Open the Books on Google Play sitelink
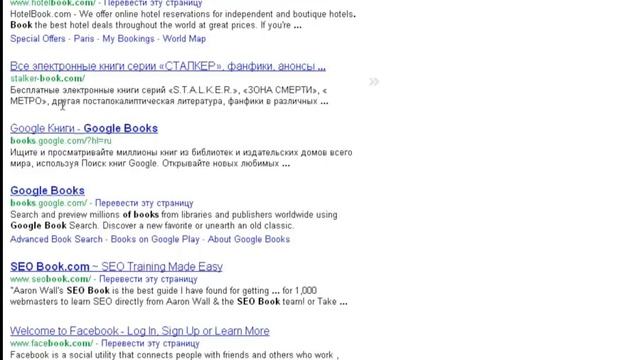The image size is (640, 360). 155,239
